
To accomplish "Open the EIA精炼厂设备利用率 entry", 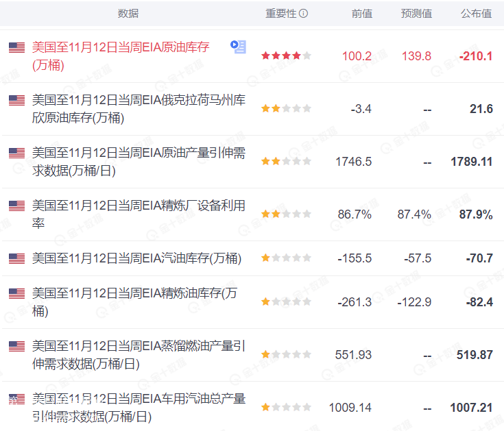I will tap(138, 214).
